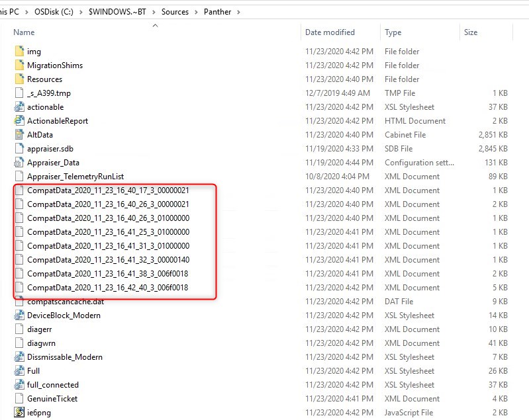Click the diagwrn file icon
Image resolution: width=529 pixels, height=420 pixels.
[20, 343]
